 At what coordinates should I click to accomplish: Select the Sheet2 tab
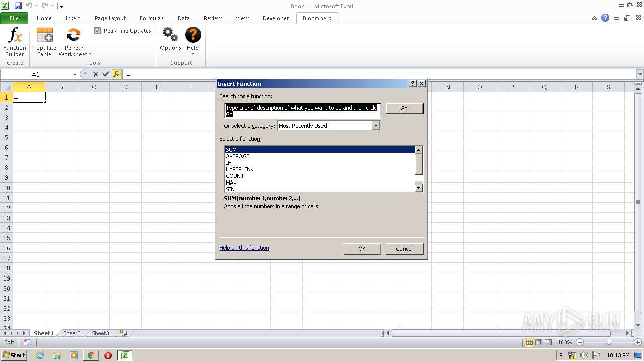tap(72, 333)
